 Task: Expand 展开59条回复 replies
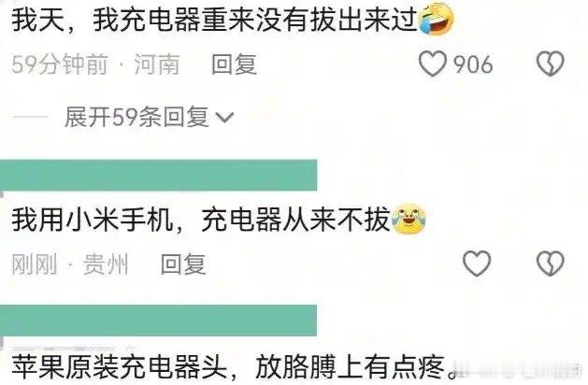(149, 117)
